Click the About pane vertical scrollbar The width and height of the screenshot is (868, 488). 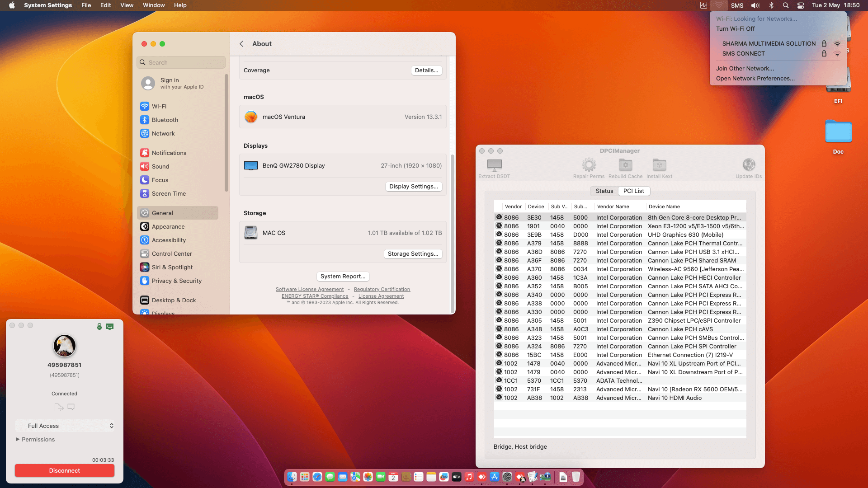[x=452, y=233]
